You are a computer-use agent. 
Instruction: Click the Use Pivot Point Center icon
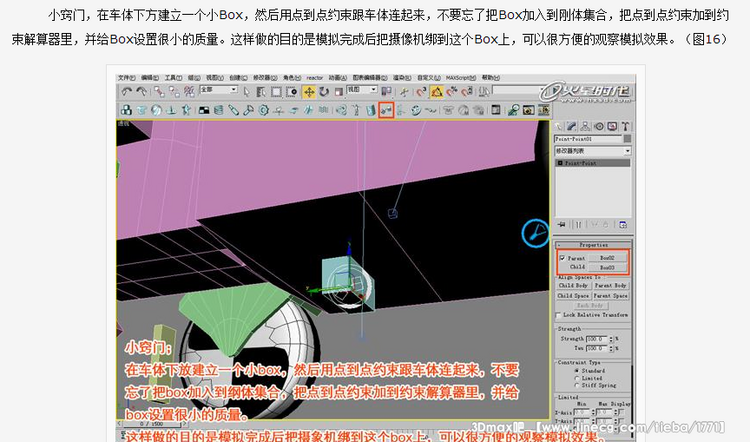pos(386,91)
